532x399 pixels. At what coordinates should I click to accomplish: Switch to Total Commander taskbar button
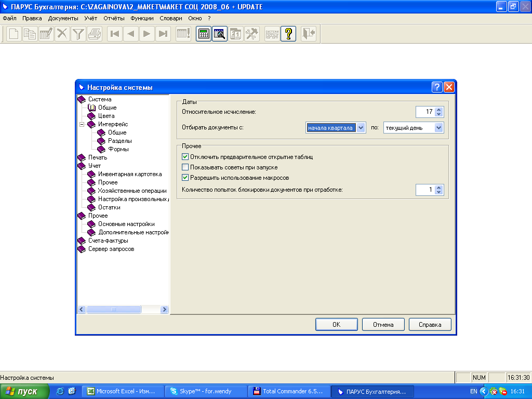290,392
